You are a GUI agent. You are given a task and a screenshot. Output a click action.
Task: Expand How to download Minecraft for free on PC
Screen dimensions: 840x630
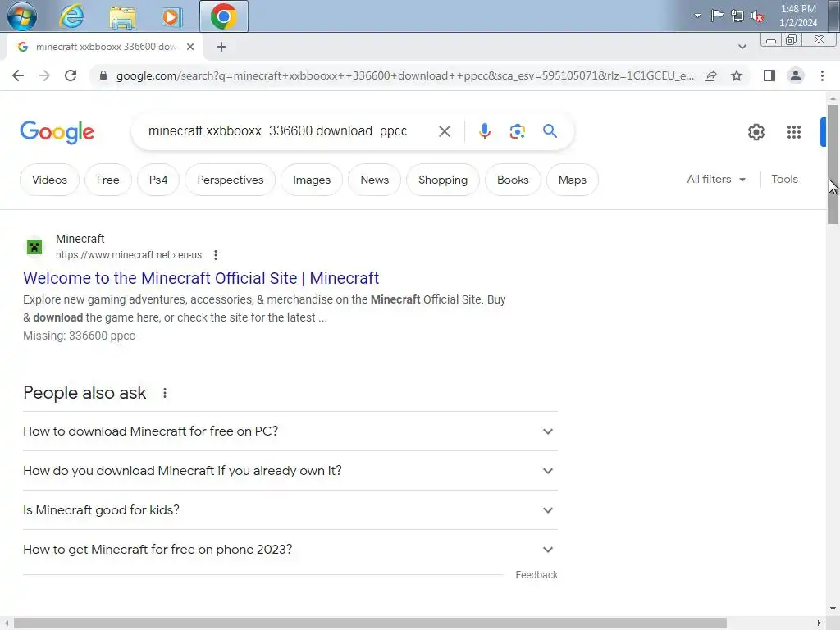(x=290, y=431)
